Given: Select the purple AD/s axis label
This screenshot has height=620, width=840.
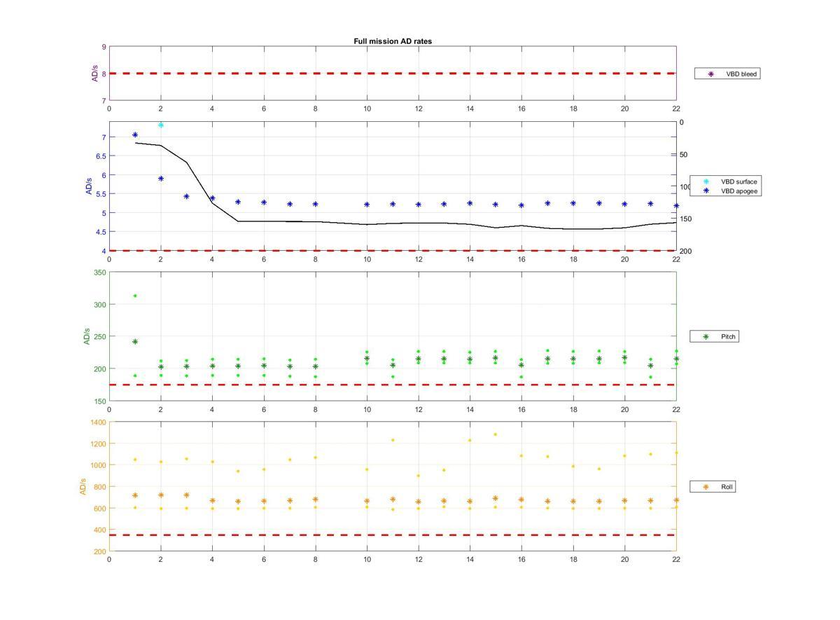Looking at the screenshot, I should point(95,74).
